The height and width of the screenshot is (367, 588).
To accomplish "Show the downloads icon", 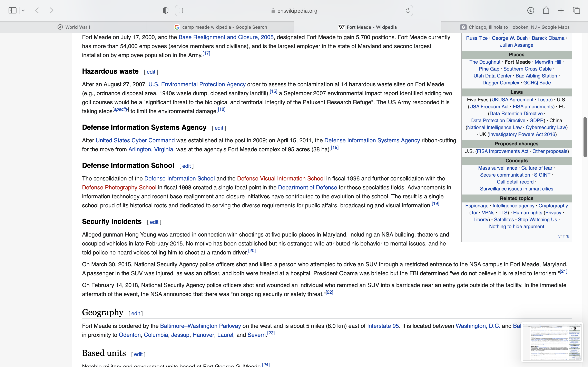I will pos(531,10).
